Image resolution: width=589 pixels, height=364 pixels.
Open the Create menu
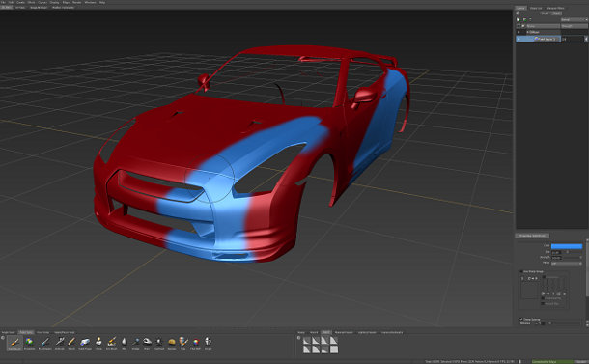click(20, 2)
